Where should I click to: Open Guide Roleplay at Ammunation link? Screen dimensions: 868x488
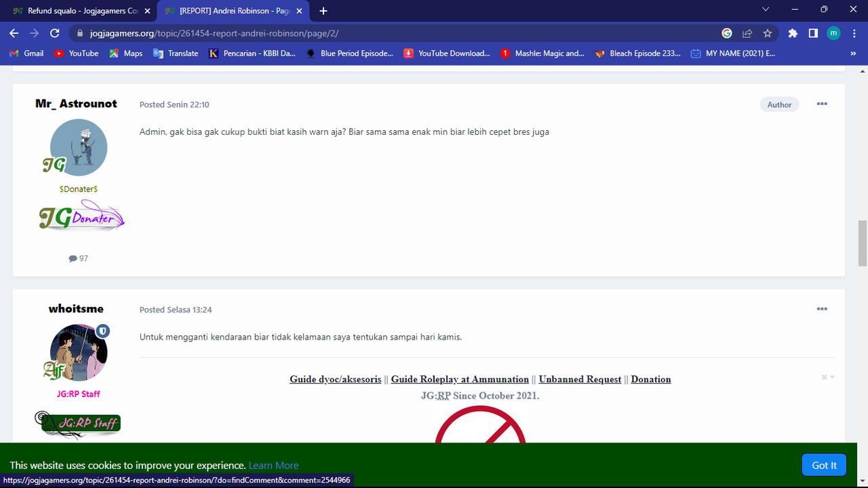tap(460, 379)
